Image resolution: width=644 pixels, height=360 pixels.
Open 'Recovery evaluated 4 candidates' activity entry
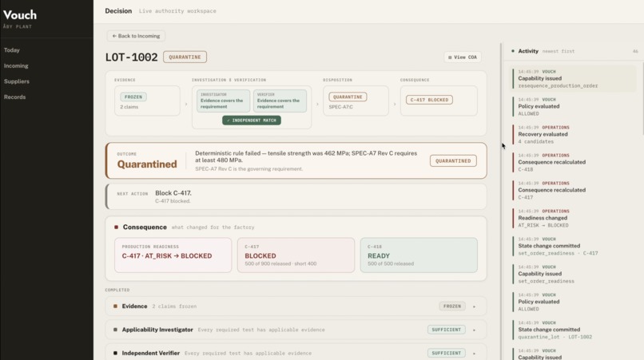[573, 134]
